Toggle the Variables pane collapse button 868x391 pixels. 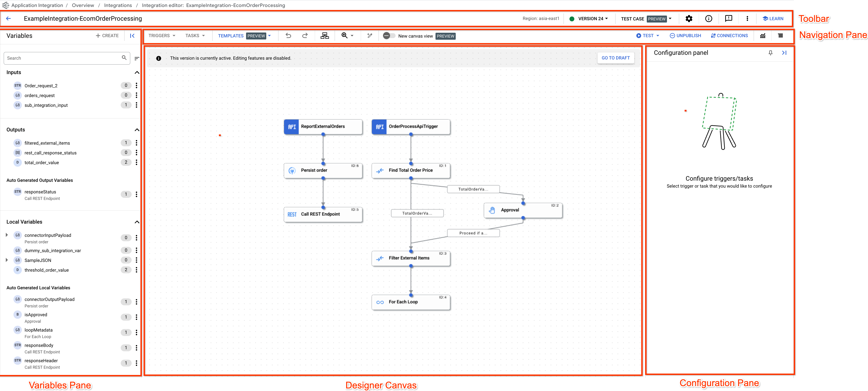click(133, 36)
